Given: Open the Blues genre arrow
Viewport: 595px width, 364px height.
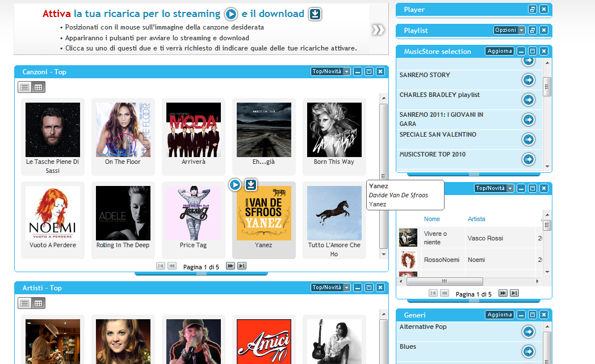Looking at the screenshot, I should [x=528, y=352].
